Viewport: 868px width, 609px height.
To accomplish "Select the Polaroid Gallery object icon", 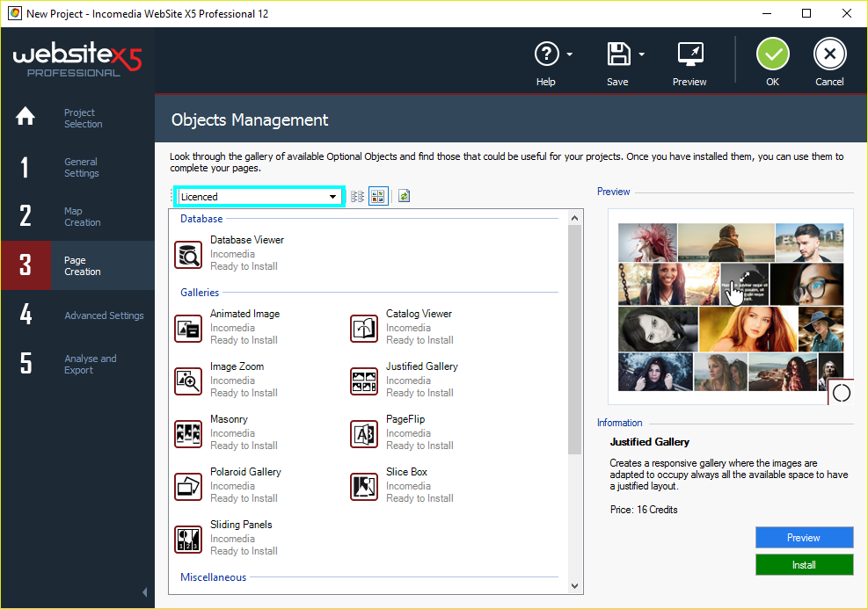I will coord(188,487).
